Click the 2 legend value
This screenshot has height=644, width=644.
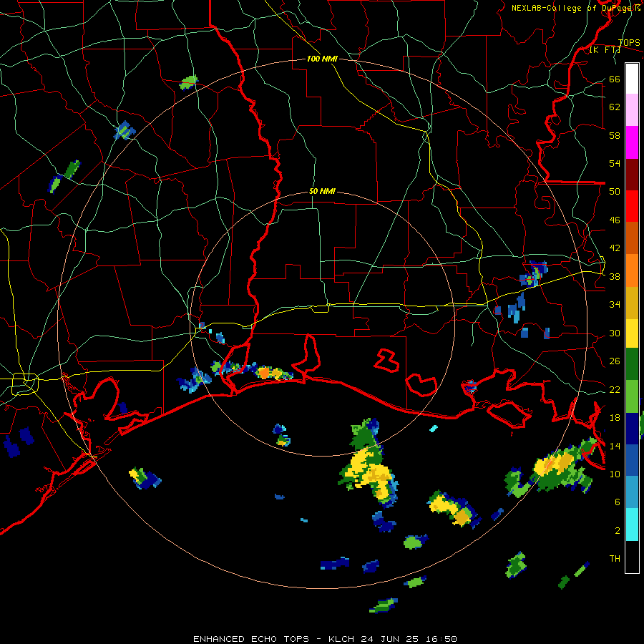618,531
